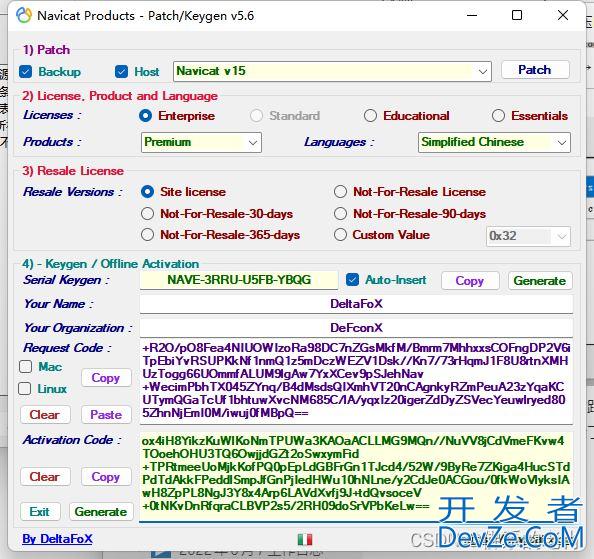This screenshot has height=559, width=594.
Task: Click the Italian flag icon at bottom
Action: pyautogui.click(x=305, y=539)
